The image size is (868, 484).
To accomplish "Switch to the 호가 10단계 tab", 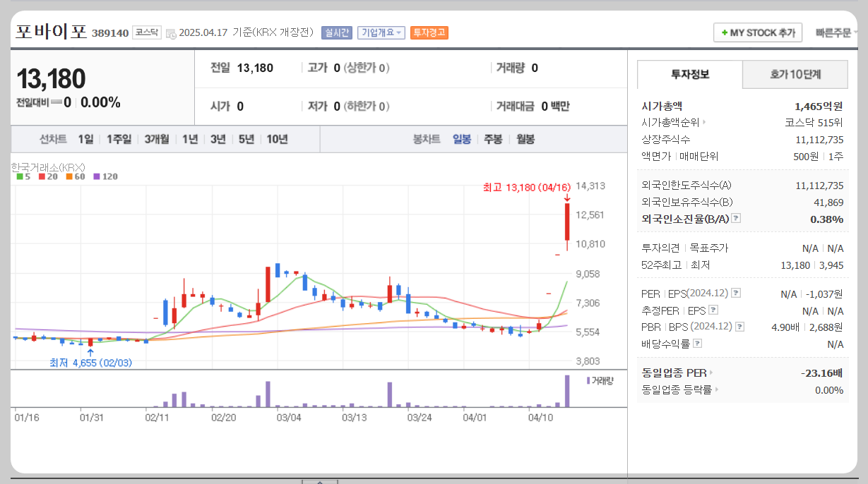I will (795, 74).
